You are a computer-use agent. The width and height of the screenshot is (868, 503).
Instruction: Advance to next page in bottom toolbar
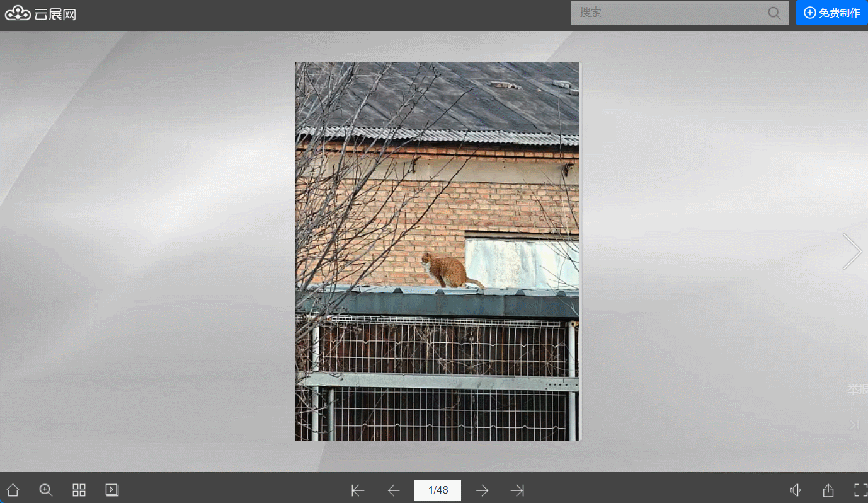pos(483,490)
